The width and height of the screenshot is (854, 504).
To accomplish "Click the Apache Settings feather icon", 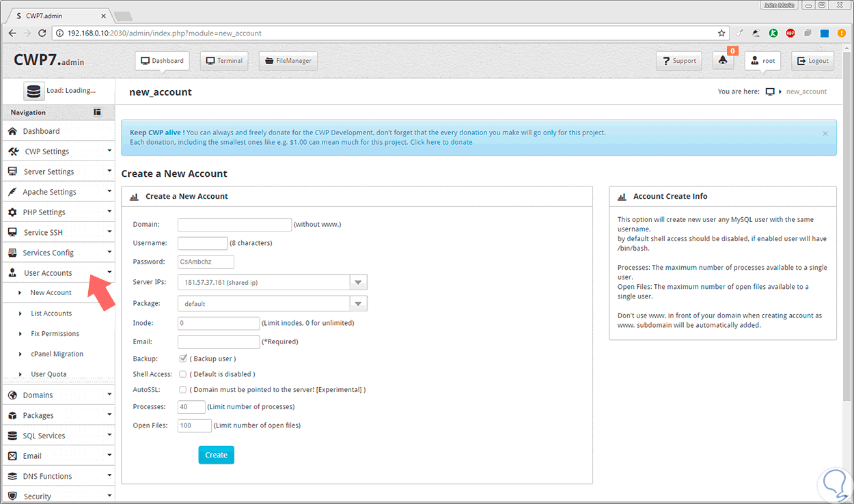I will tap(12, 192).
